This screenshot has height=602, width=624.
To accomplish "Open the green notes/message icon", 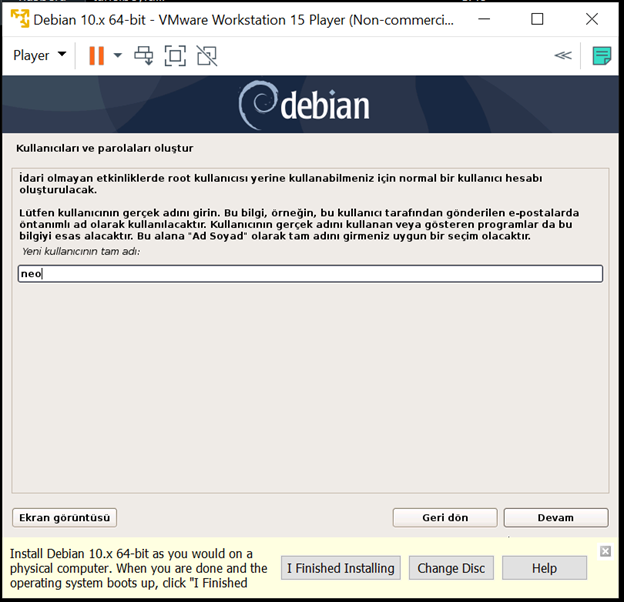I will point(601,56).
